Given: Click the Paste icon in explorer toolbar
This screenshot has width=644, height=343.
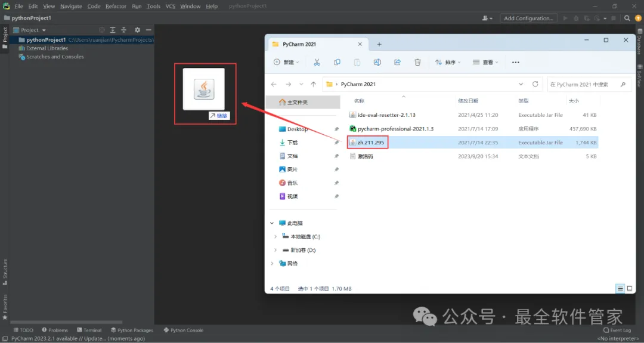Looking at the screenshot, I should click(x=357, y=62).
